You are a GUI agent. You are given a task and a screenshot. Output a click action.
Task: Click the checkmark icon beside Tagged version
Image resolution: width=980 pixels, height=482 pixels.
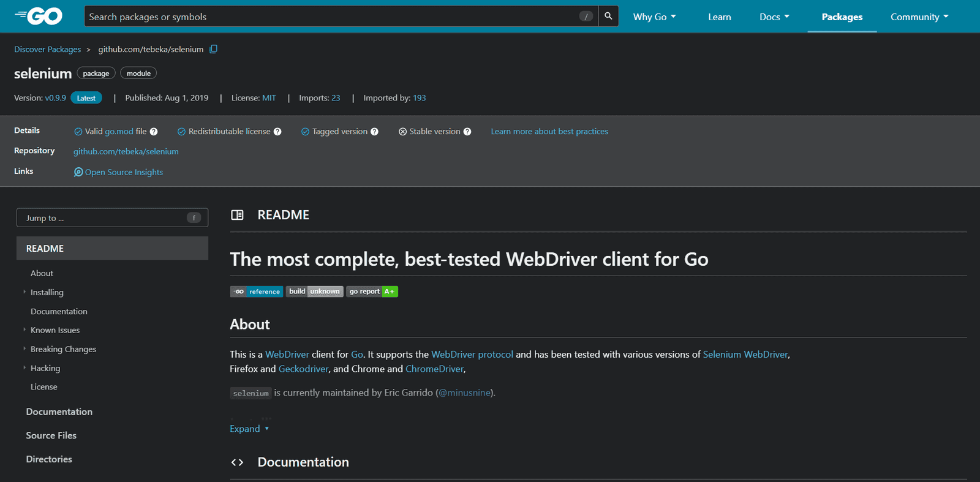[305, 132]
